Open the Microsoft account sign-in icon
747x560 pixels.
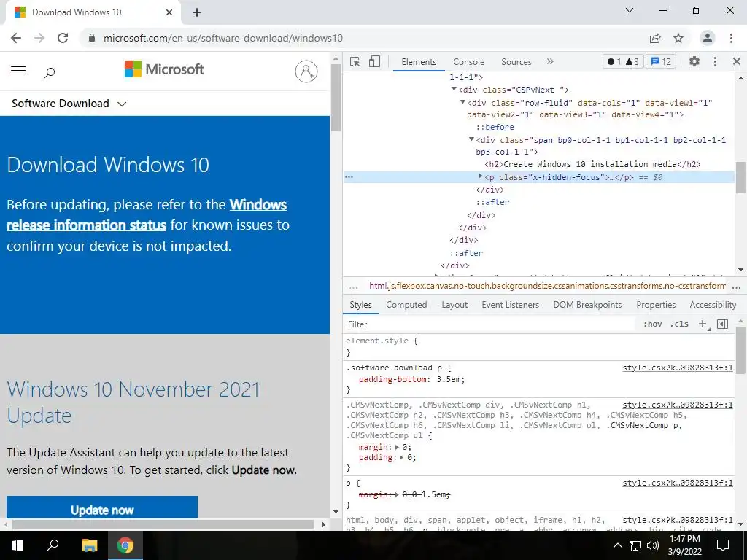[x=306, y=71]
